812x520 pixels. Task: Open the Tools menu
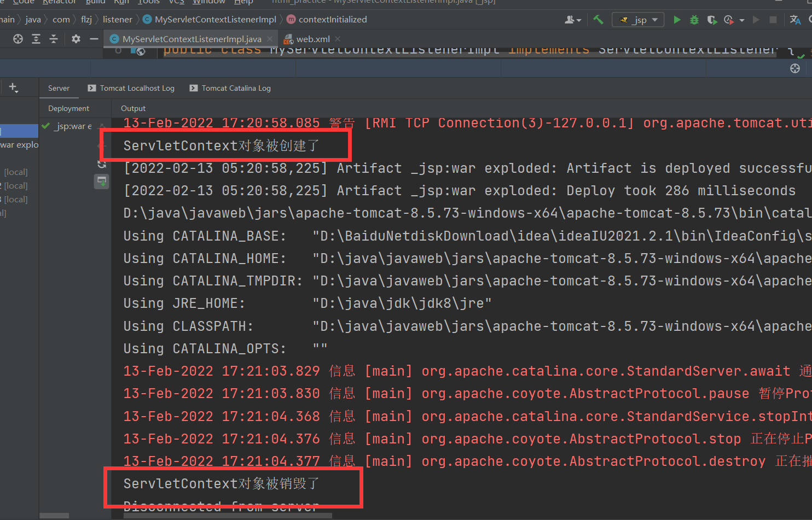click(148, 2)
